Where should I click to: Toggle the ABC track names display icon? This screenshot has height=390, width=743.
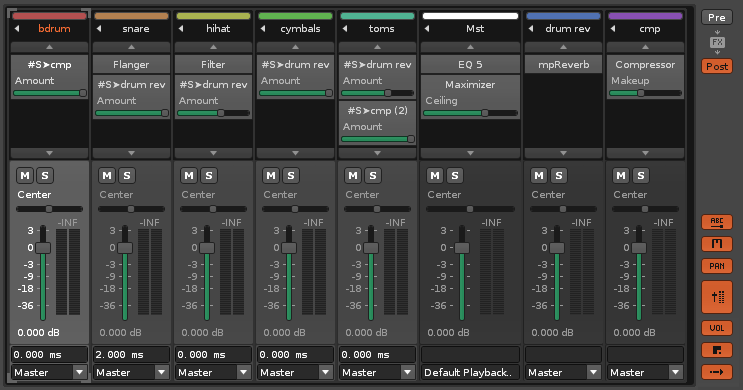(717, 222)
